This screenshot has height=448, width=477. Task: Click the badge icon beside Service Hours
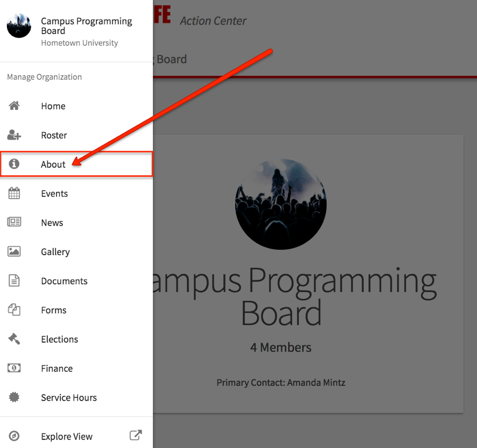click(x=14, y=397)
